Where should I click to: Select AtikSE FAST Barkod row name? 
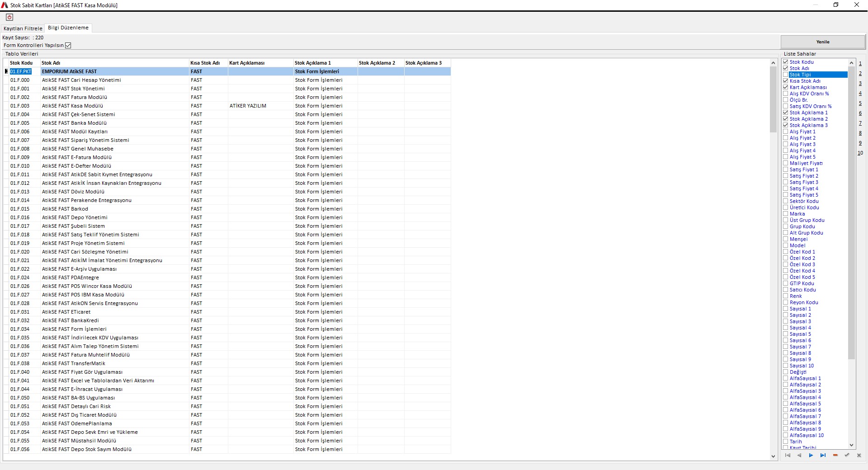114,209
